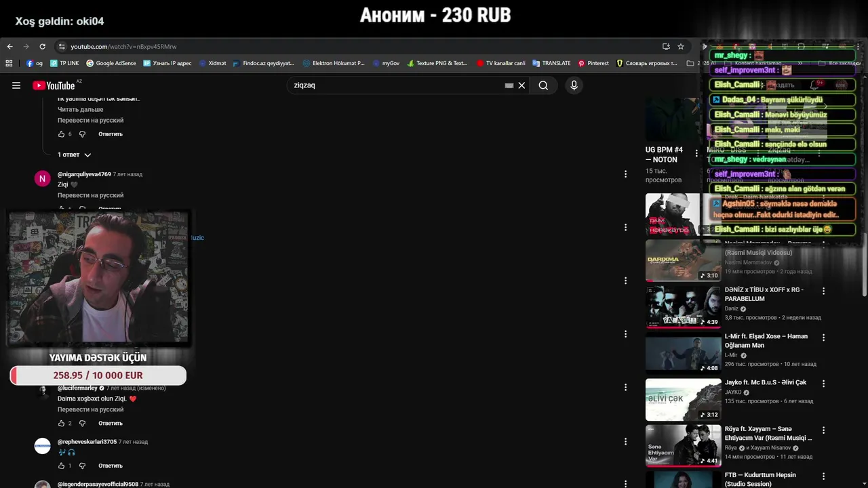Open more options for Röya Sənə Ehtiyacım Var
868x488 pixels.
(824, 430)
